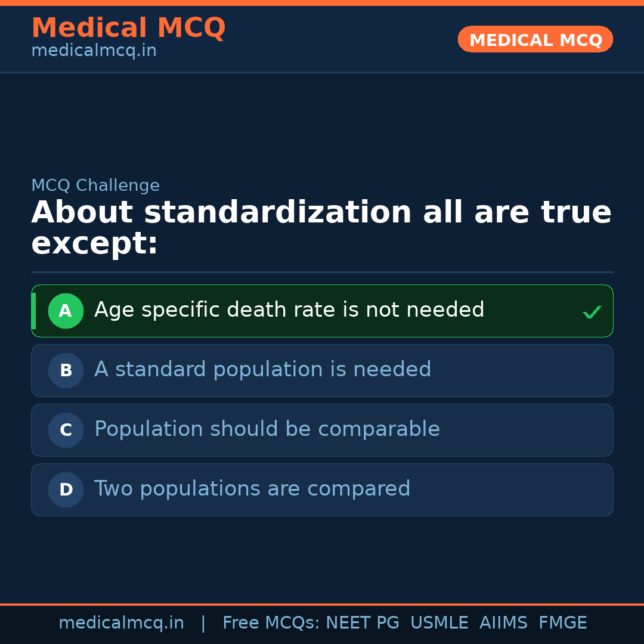Pick the 'Population should be comparable' answer
The width and height of the screenshot is (644, 644).
pyautogui.click(x=267, y=429)
